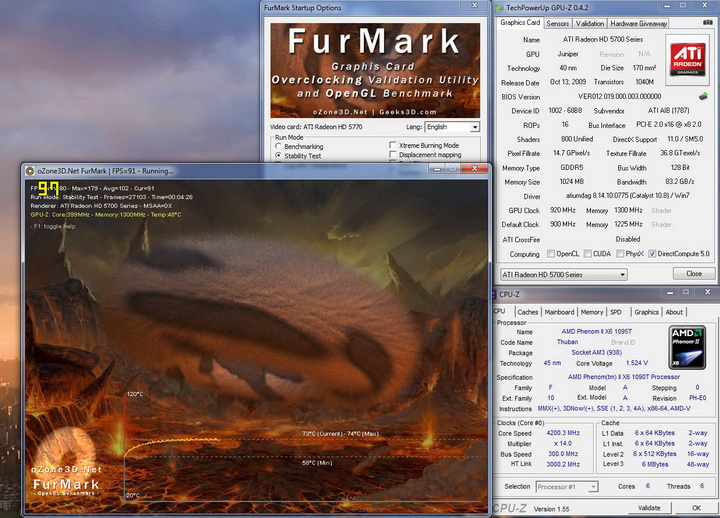Toggle the OpenCL checkbox in GPU-Z
This screenshot has width=720, height=518.
pos(551,253)
